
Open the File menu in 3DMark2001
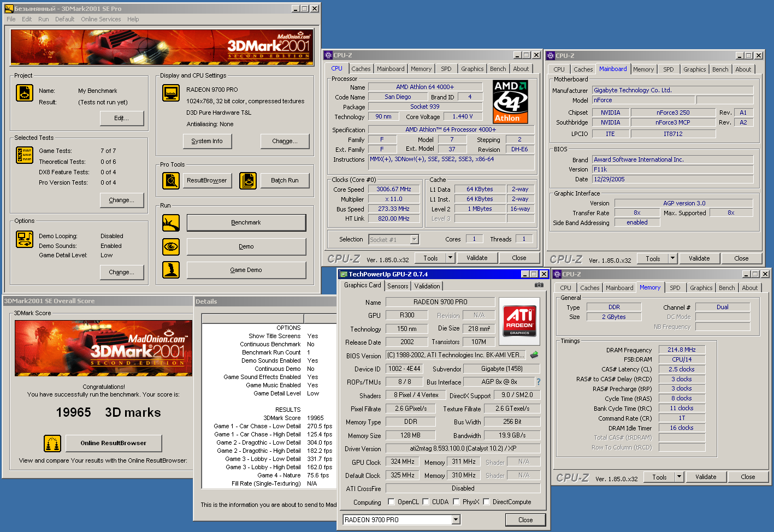tap(11, 19)
